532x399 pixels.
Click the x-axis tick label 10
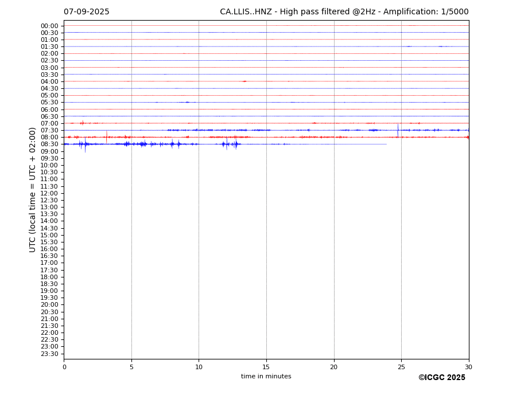pyautogui.click(x=199, y=367)
